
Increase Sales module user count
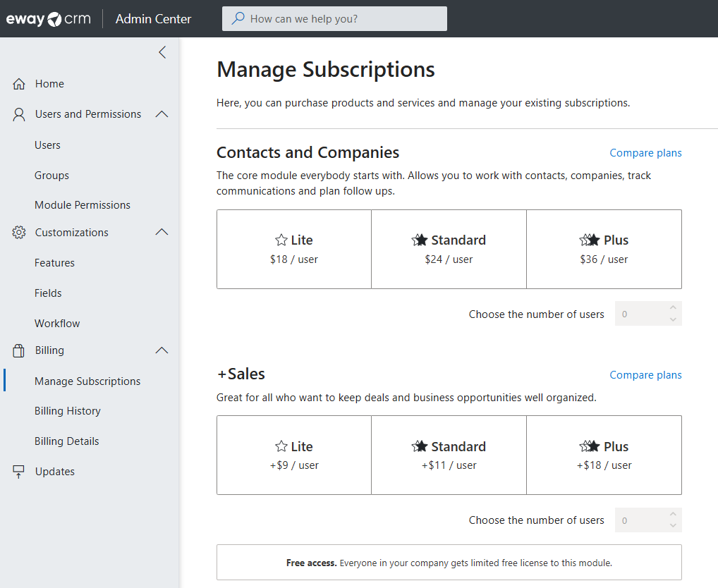coord(673,514)
